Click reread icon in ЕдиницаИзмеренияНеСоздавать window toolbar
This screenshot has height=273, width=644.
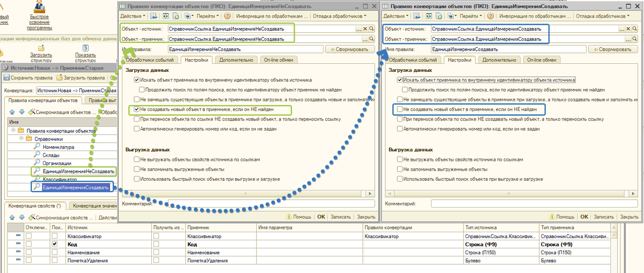point(165,16)
